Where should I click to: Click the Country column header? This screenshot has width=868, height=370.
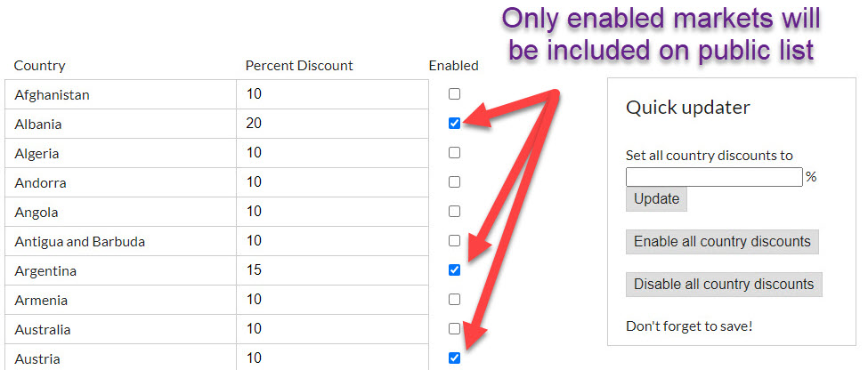click(x=40, y=66)
